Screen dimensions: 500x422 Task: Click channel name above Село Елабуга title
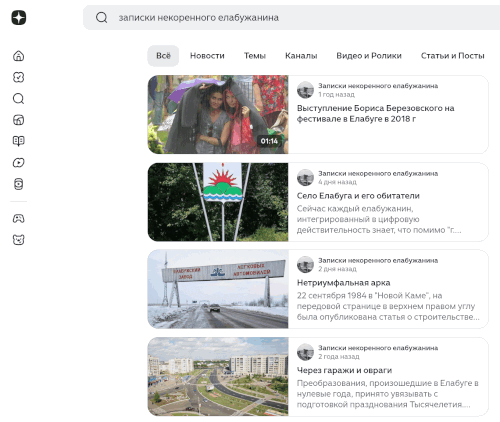coord(378,174)
